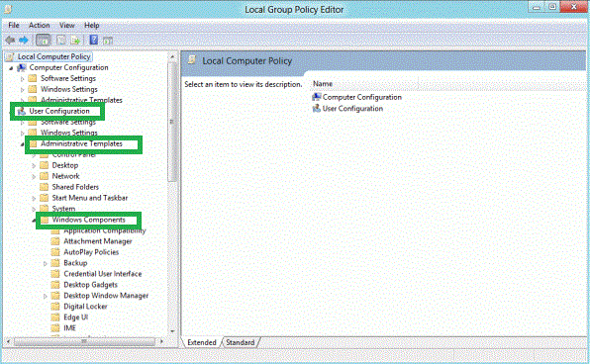Expand the Start Menu and Taskbar arrow
The image size is (590, 364).
click(x=34, y=198)
